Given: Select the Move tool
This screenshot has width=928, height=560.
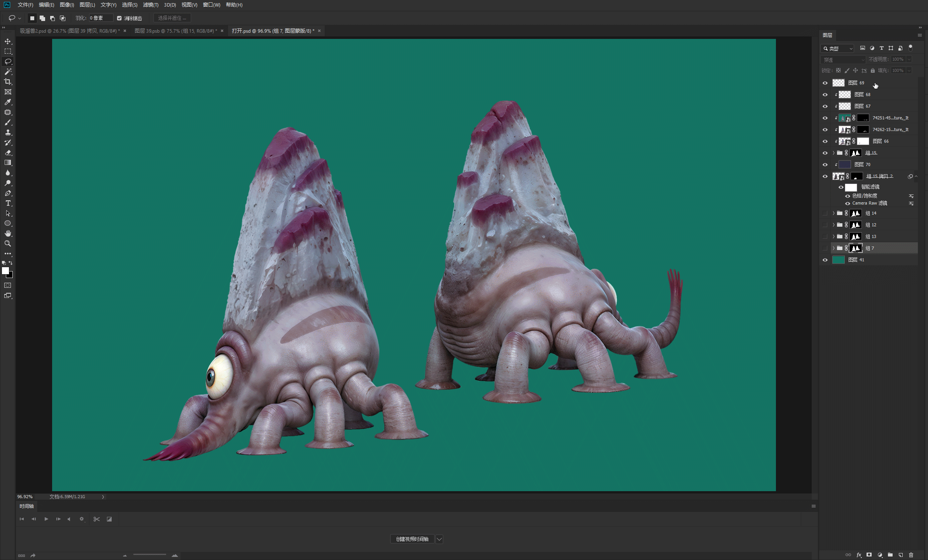Looking at the screenshot, I should [x=8, y=41].
